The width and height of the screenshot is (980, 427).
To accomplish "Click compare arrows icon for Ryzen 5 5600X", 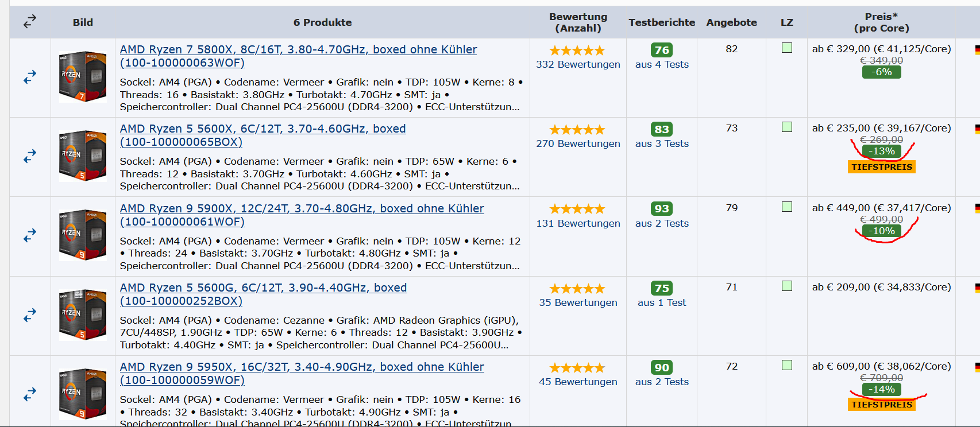I will (x=30, y=156).
